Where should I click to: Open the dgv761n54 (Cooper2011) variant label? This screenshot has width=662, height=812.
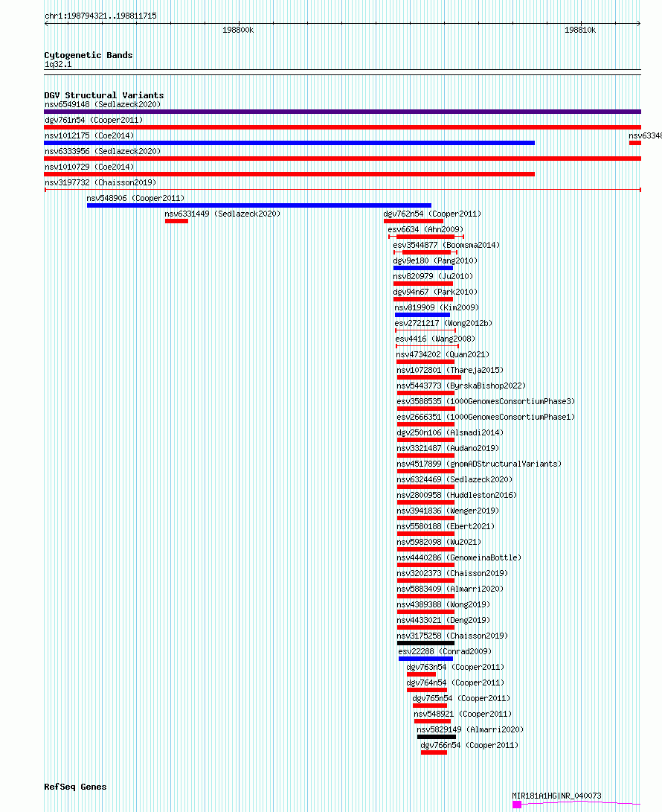point(94,120)
